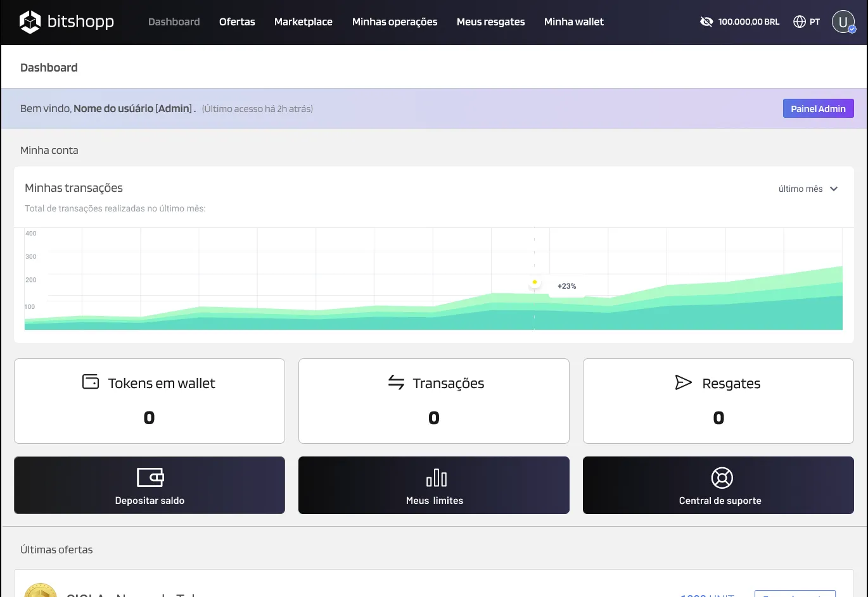Viewport: 868px width, 597px height.
Task: Select the Transações card
Action: (x=434, y=401)
